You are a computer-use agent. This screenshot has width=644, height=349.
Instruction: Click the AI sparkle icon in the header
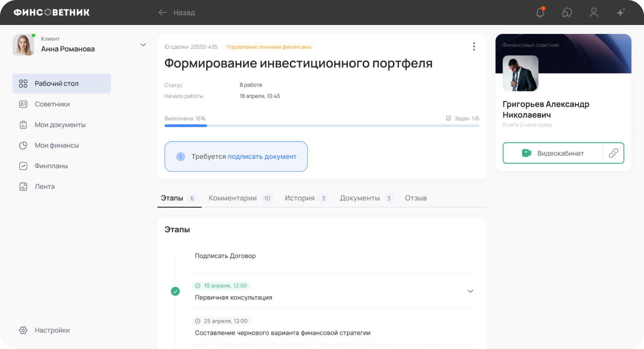pos(621,12)
